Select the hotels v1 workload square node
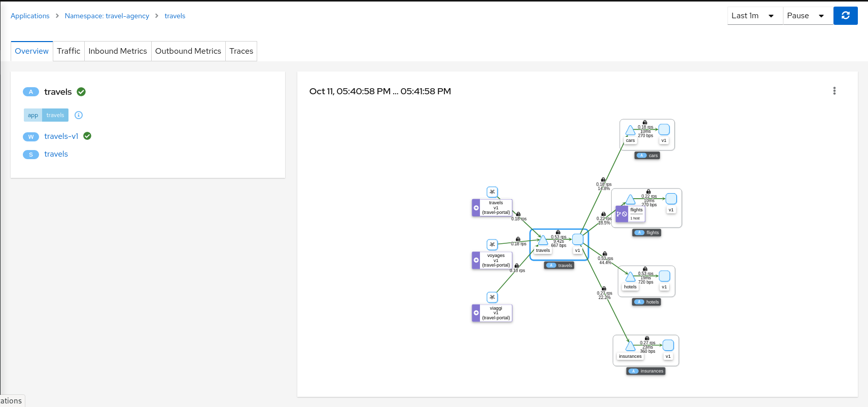The height and width of the screenshot is (407, 868). tap(665, 276)
